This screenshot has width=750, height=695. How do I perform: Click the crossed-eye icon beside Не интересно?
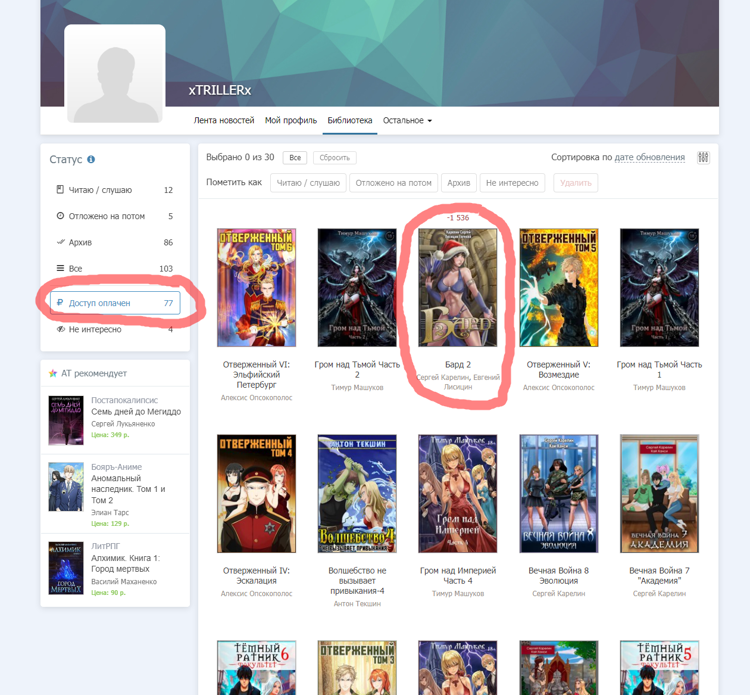(60, 329)
